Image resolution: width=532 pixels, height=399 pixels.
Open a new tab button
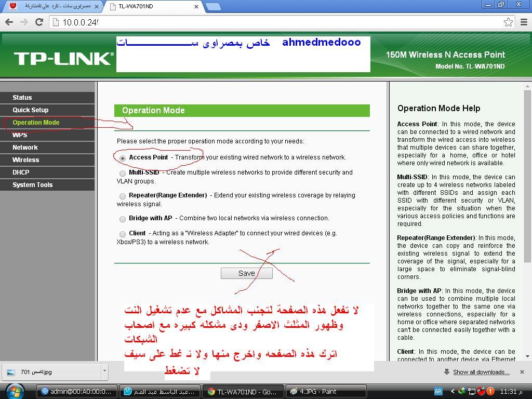213,6
